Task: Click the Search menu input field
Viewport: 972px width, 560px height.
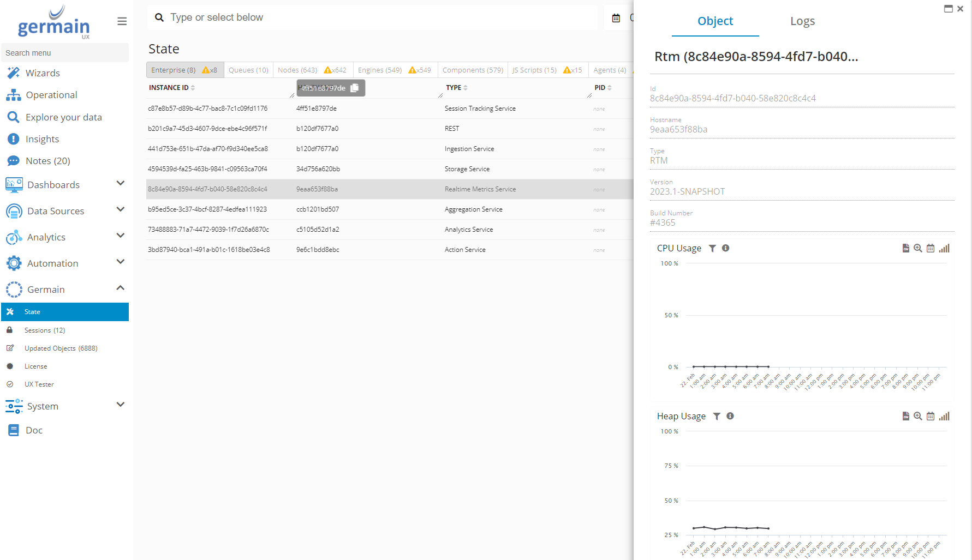Action: [x=65, y=53]
